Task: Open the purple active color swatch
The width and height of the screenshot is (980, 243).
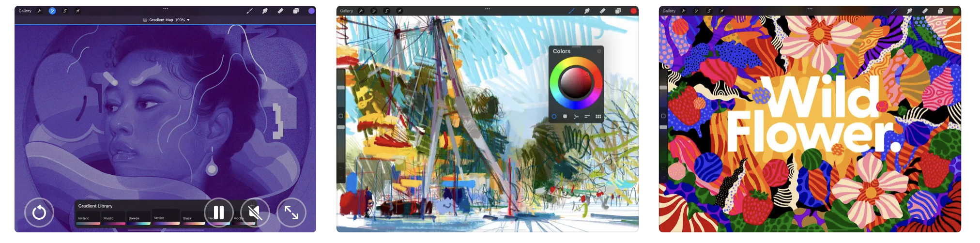Action: pyautogui.click(x=311, y=11)
